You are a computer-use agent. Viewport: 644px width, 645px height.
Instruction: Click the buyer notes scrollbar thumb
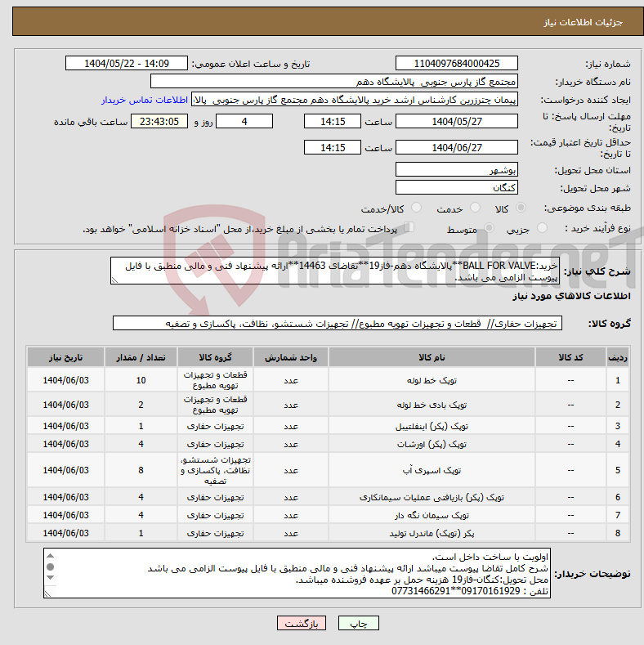click(50, 567)
